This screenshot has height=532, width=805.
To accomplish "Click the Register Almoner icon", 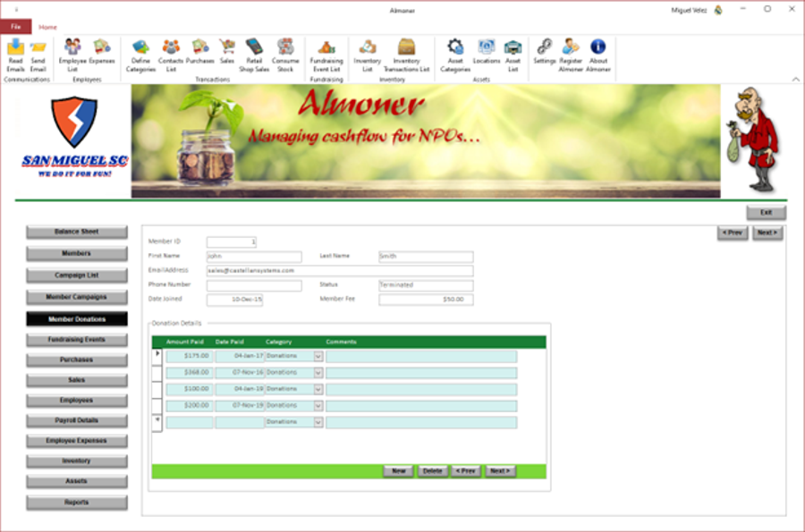I will (x=571, y=55).
